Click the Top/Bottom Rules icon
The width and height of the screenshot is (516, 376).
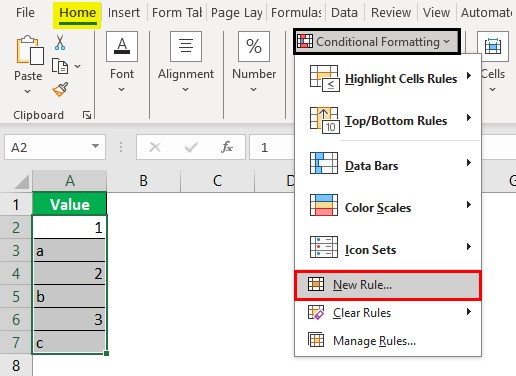pyautogui.click(x=325, y=120)
